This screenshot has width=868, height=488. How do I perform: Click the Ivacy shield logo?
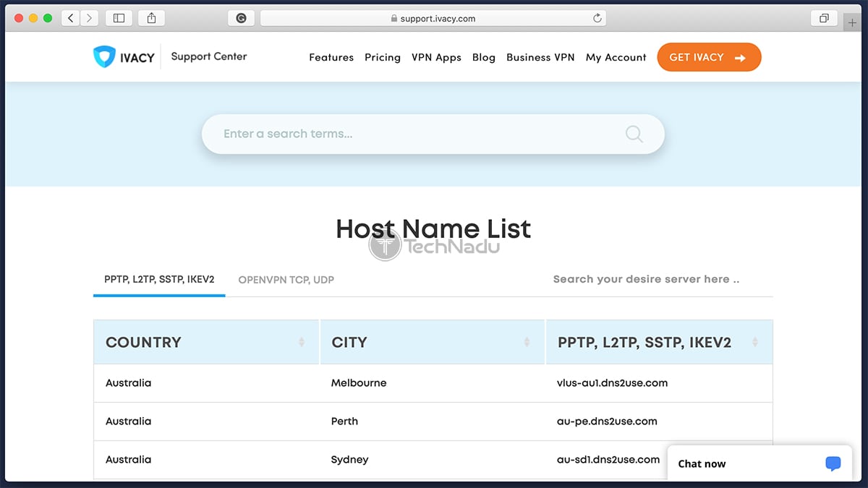[104, 57]
